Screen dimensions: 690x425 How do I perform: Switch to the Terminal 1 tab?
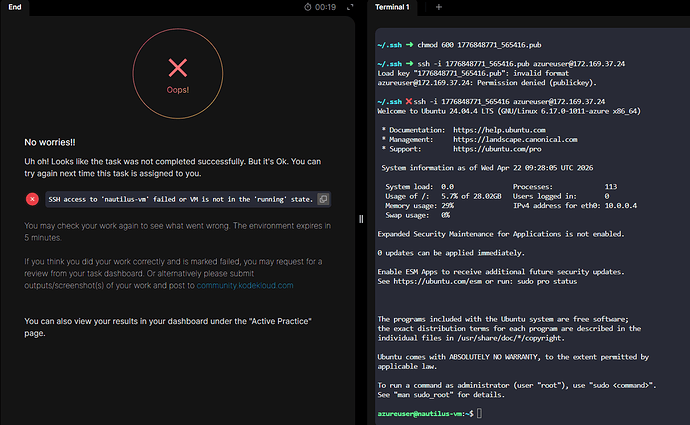point(393,7)
